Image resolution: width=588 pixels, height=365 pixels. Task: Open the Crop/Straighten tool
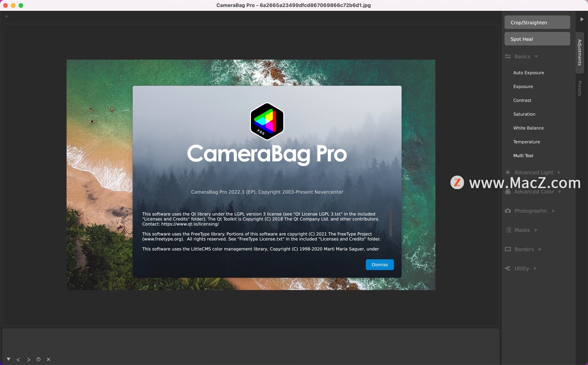coord(537,22)
